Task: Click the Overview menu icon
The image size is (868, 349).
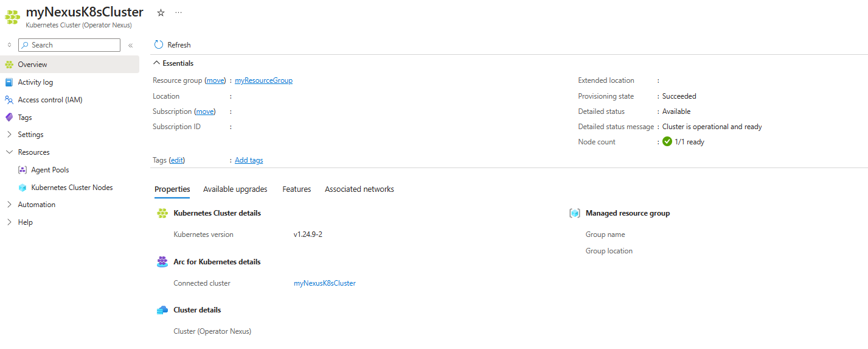Action: pos(9,65)
